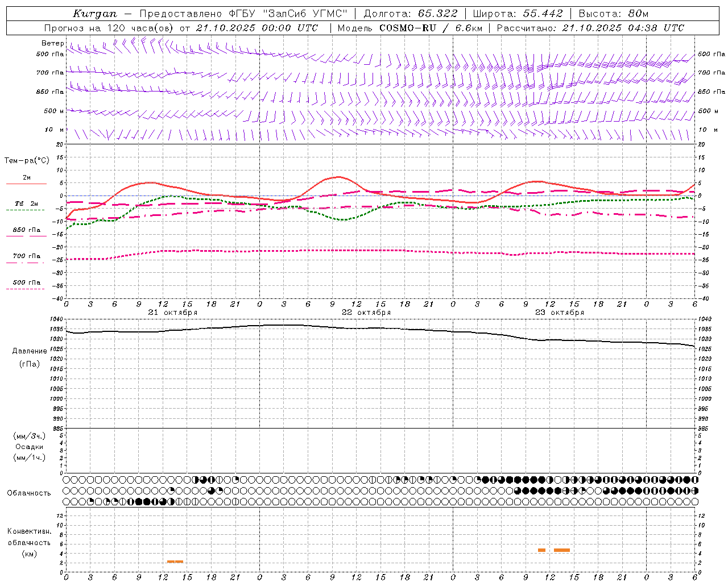Screen dimensions: 728x582
Task: Click "Прогноз на 120 часа(ов)" forecast text
Action: coord(110,28)
